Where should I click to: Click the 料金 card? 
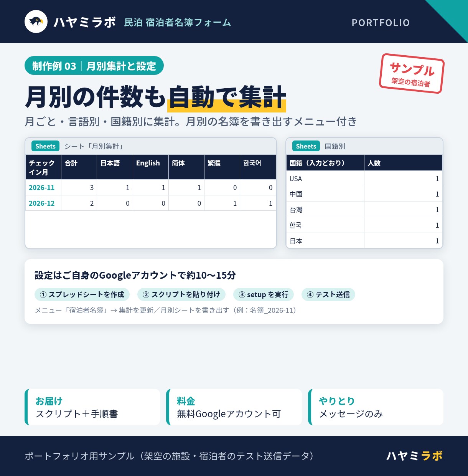tap(234, 407)
